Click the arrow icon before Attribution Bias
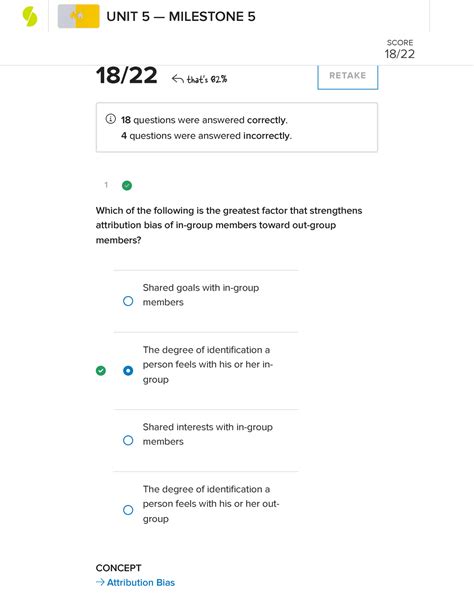 point(100,582)
